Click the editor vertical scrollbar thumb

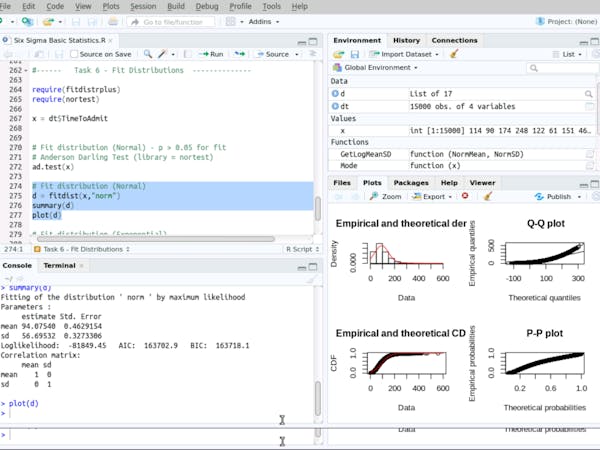pyautogui.click(x=318, y=209)
